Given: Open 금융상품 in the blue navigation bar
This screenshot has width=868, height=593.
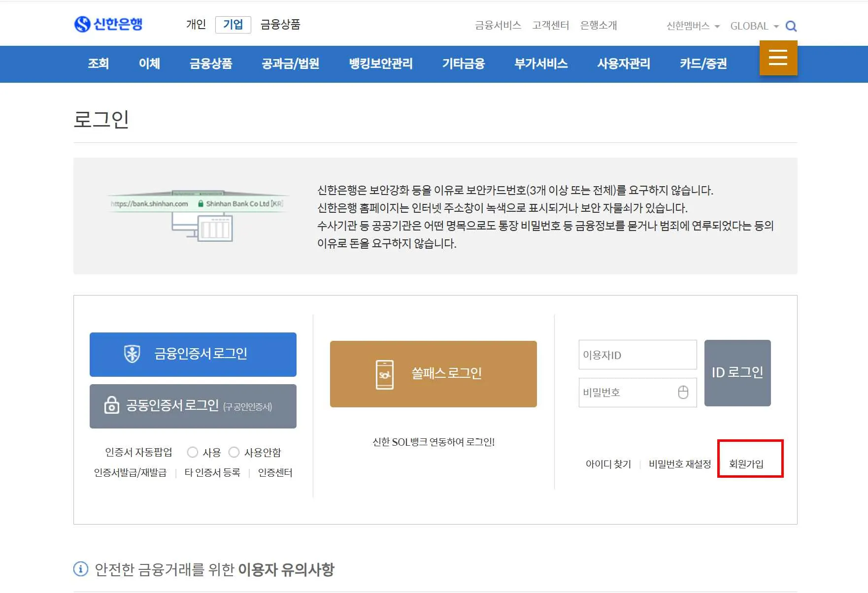Looking at the screenshot, I should click(211, 64).
